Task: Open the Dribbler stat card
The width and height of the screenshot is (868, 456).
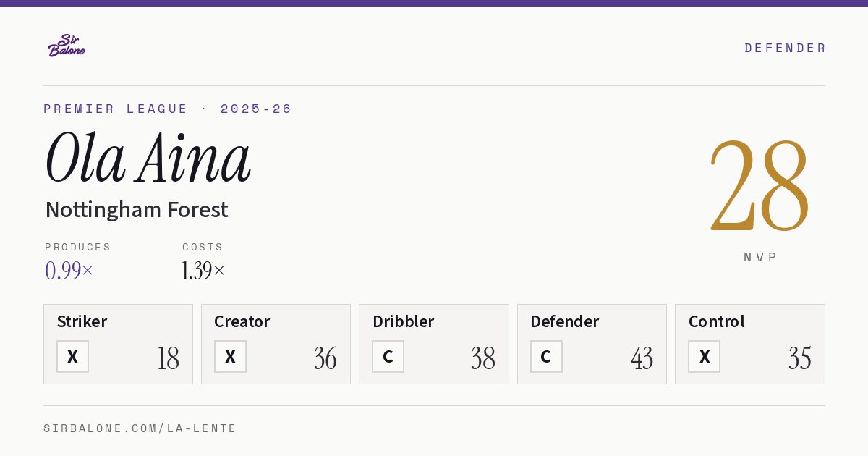Action: tap(434, 344)
